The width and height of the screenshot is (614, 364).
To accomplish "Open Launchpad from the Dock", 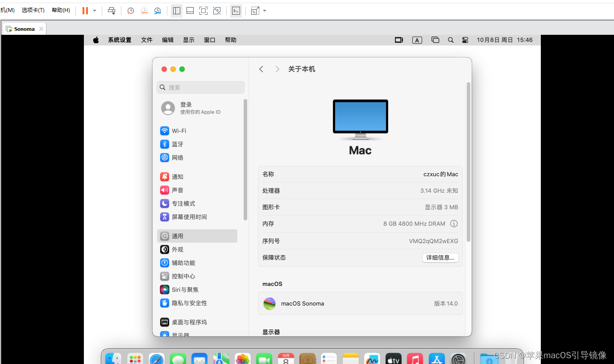I will click(x=135, y=359).
